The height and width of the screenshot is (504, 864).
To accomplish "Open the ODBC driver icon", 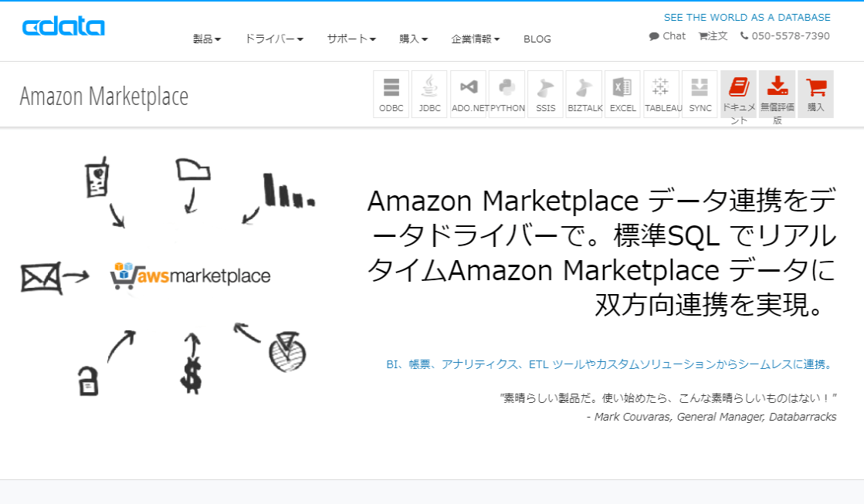I will [x=391, y=93].
